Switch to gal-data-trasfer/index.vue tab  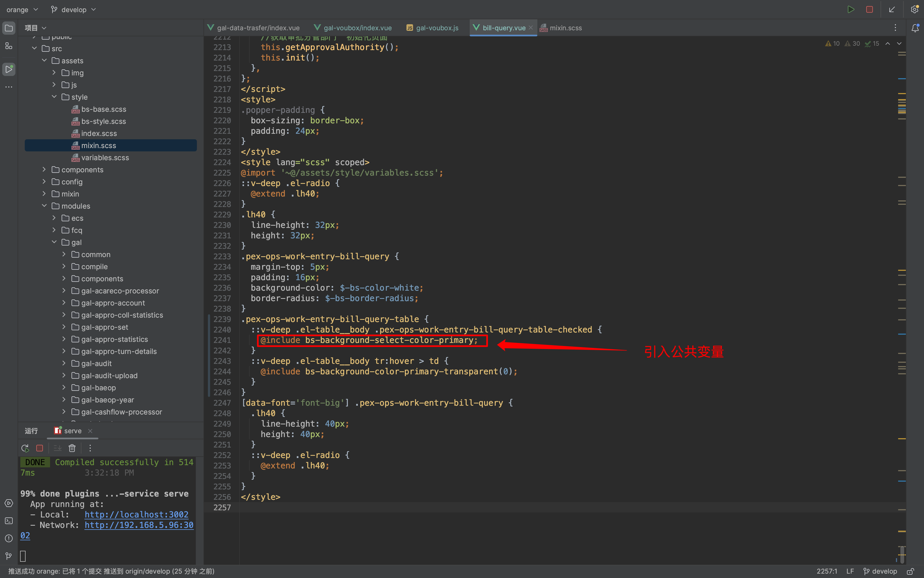click(254, 28)
